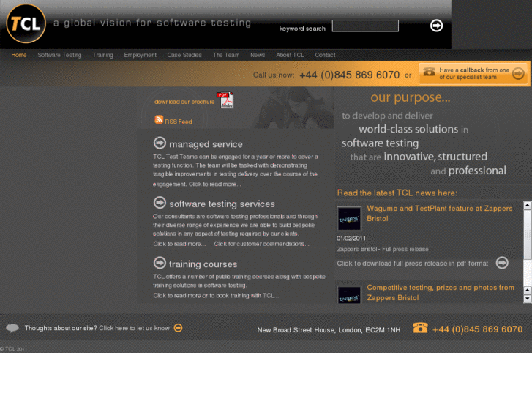Click press release download arrow icon

coord(502,263)
